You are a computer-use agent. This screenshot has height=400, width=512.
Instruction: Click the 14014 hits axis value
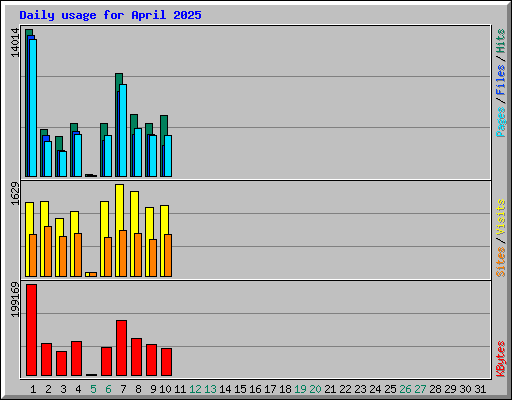pyautogui.click(x=15, y=42)
